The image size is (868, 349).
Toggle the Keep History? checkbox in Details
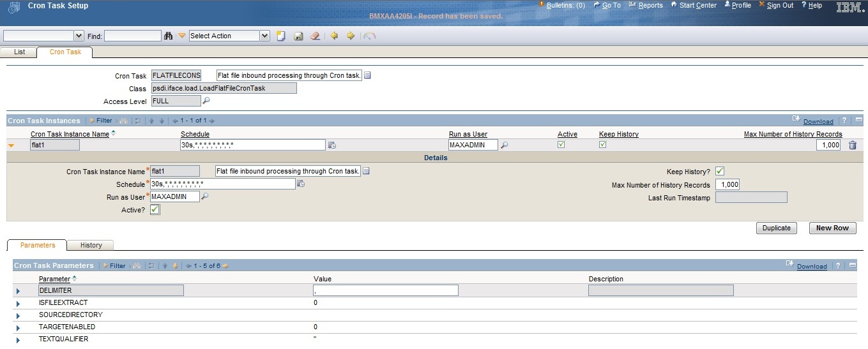pyautogui.click(x=720, y=171)
